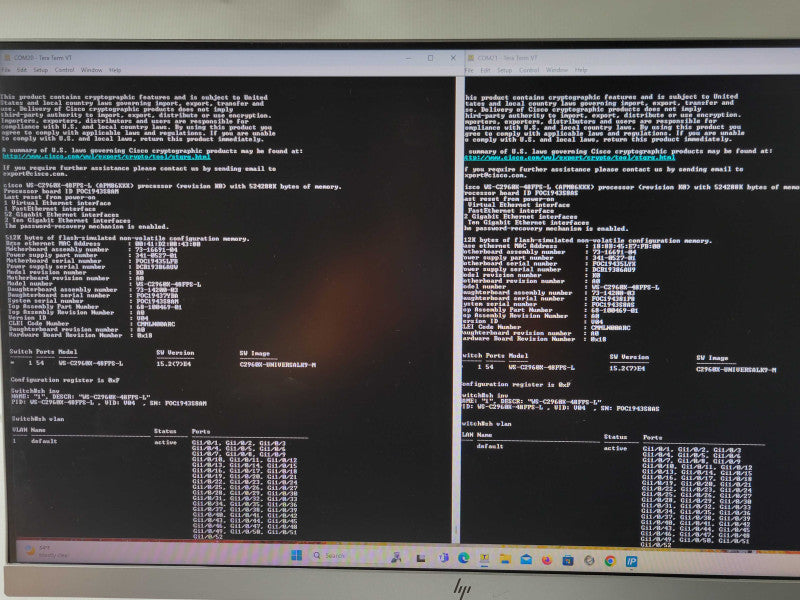The image size is (800, 600).
Task: Click 'default' VLAN name in COM21 window
Action: coord(490,446)
